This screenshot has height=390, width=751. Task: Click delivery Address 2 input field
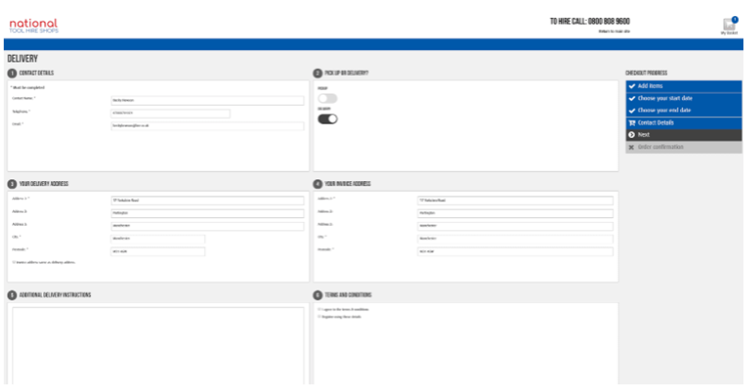207,213
